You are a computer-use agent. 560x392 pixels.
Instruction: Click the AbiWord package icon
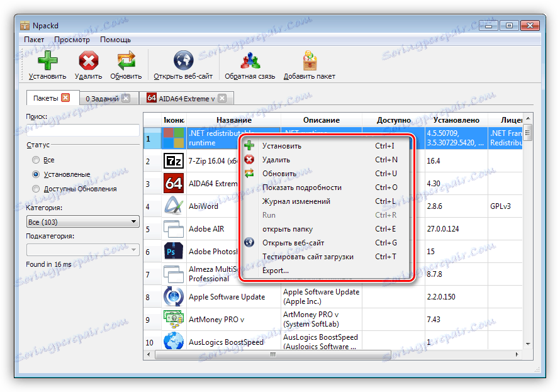[174, 206]
